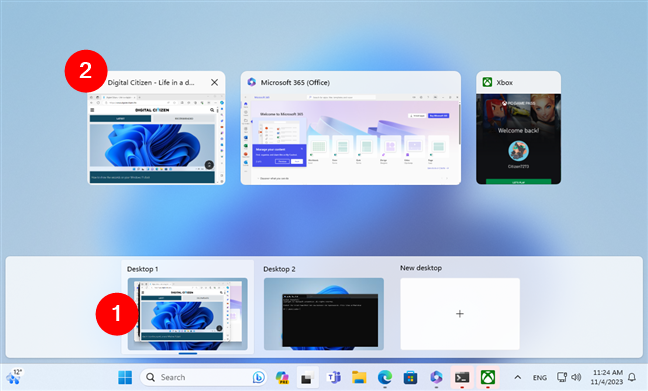This screenshot has height=391, width=648.
Task: Switch to Terminal from taskbar
Action: pos(462,377)
